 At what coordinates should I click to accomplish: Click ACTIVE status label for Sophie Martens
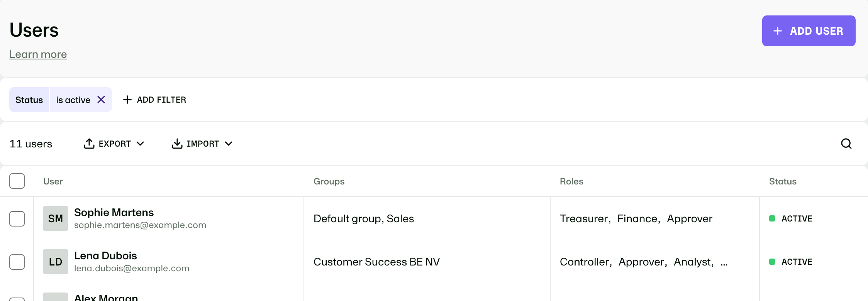click(x=797, y=218)
